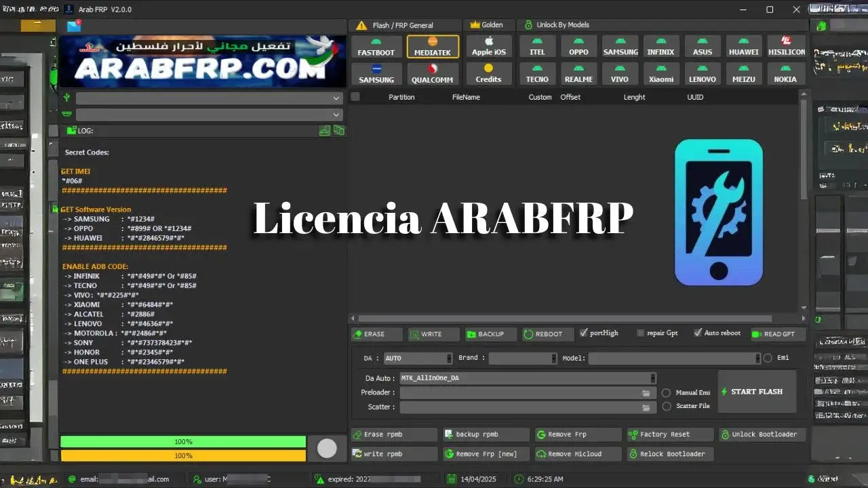Screen dimensions: 868x488
Task: Toggle the checkbox beside LOG label
Action: 54,131
